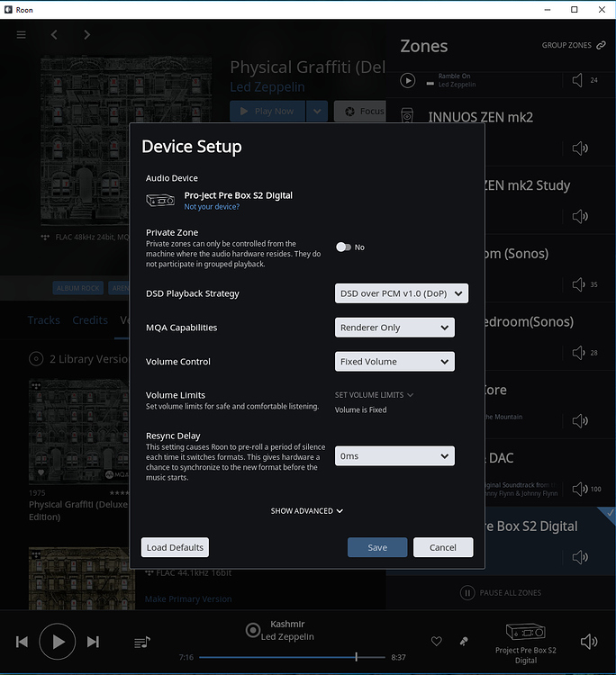
Task: Open volume for Pre Box S2 Digital zone
Action: pos(580,557)
